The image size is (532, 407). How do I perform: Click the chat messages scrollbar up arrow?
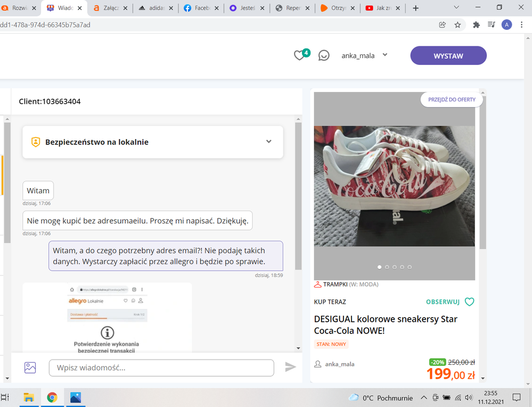[x=298, y=119]
